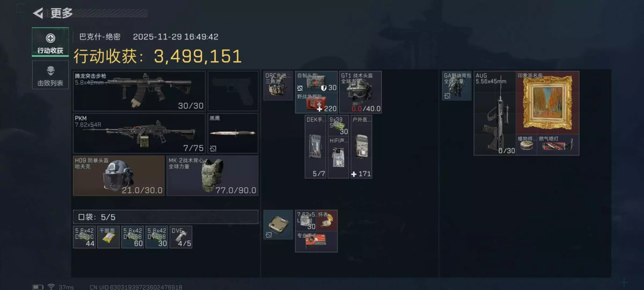Click the 野战急救包 medkit item
This screenshot has width=644, height=290.
click(x=316, y=103)
